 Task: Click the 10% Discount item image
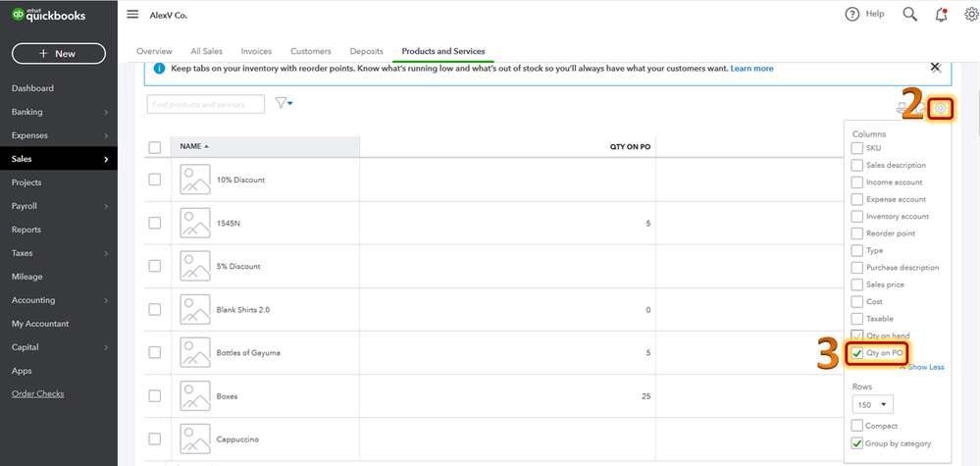click(195, 180)
